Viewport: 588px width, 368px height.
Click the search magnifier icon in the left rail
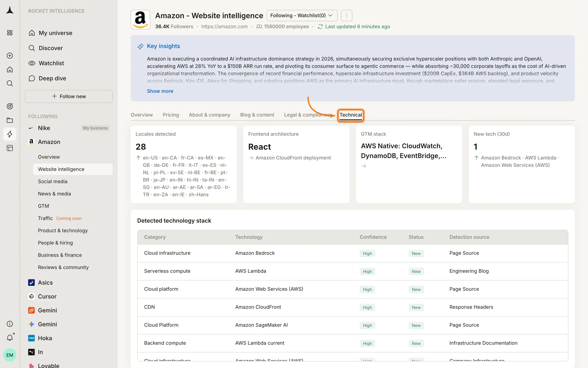(10, 83)
